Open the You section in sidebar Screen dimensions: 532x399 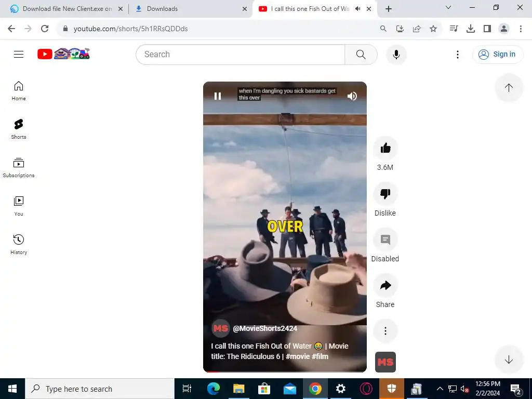point(19,206)
